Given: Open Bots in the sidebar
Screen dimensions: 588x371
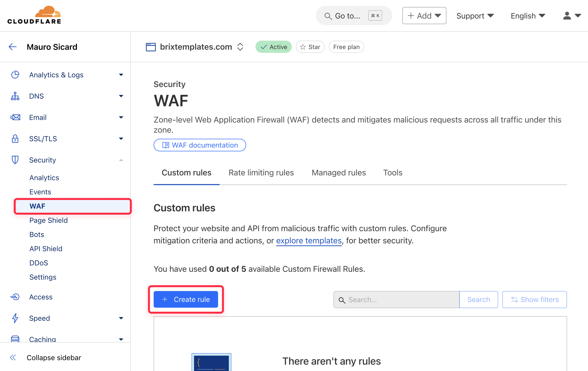Looking at the screenshot, I should point(37,235).
